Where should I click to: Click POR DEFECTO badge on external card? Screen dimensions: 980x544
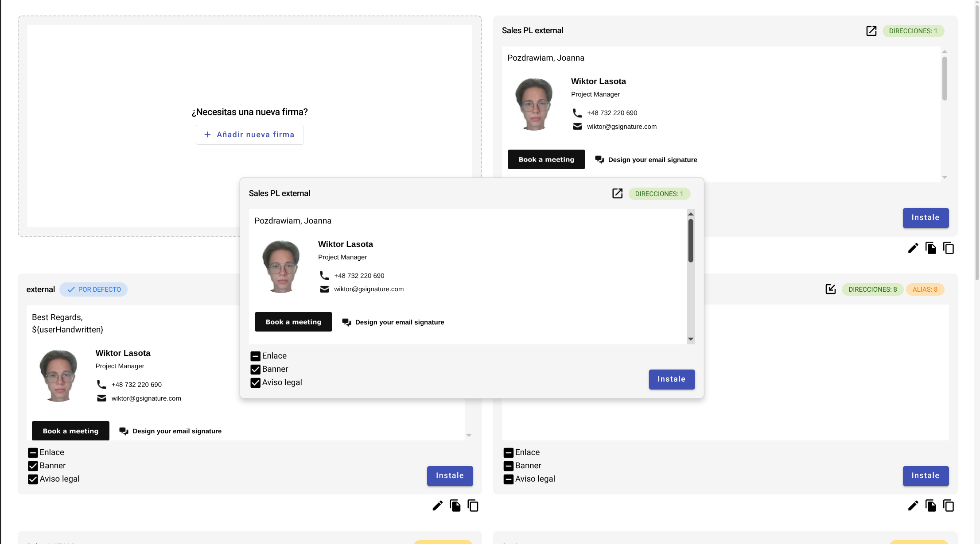pyautogui.click(x=93, y=289)
